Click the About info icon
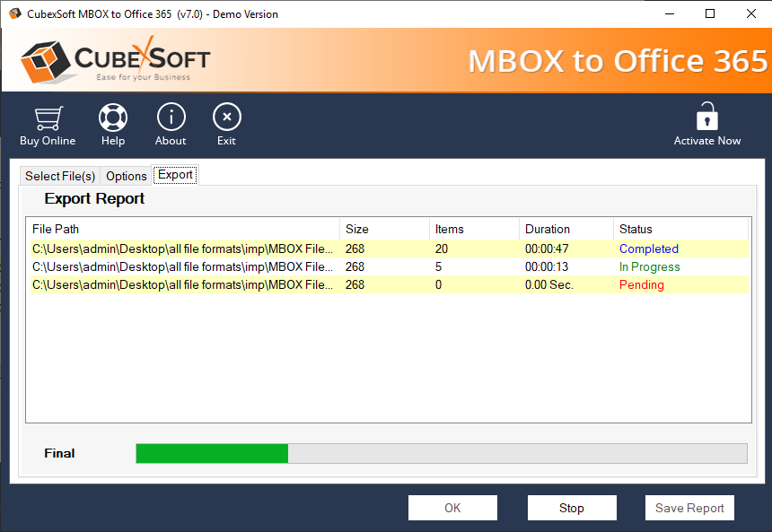 (x=171, y=118)
